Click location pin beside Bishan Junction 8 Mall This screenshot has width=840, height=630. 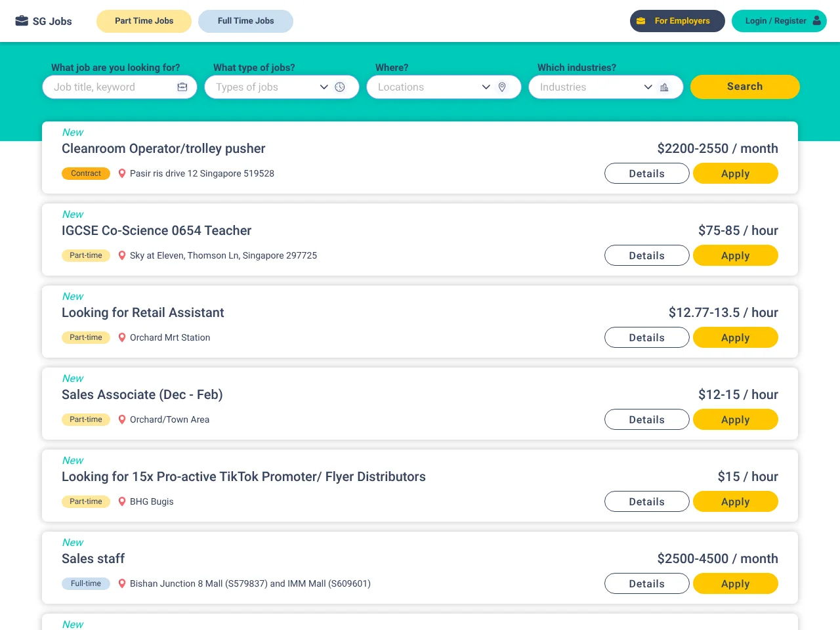[x=121, y=583]
